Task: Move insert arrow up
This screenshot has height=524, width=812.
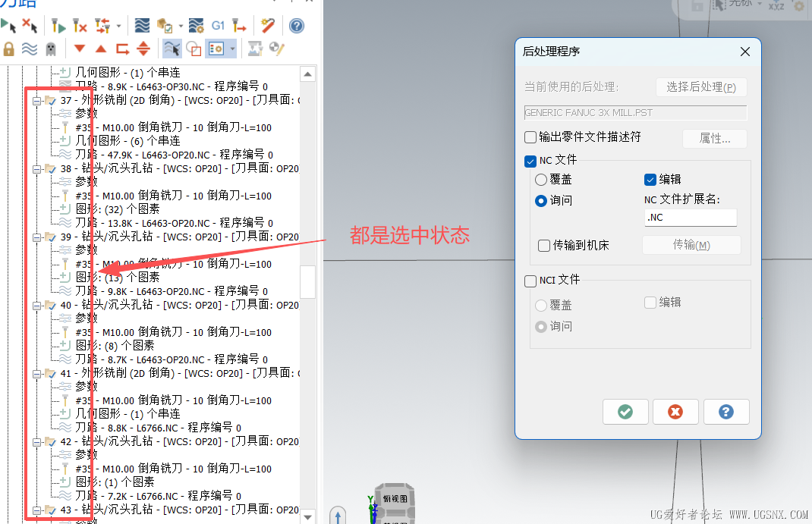Action: tap(101, 49)
